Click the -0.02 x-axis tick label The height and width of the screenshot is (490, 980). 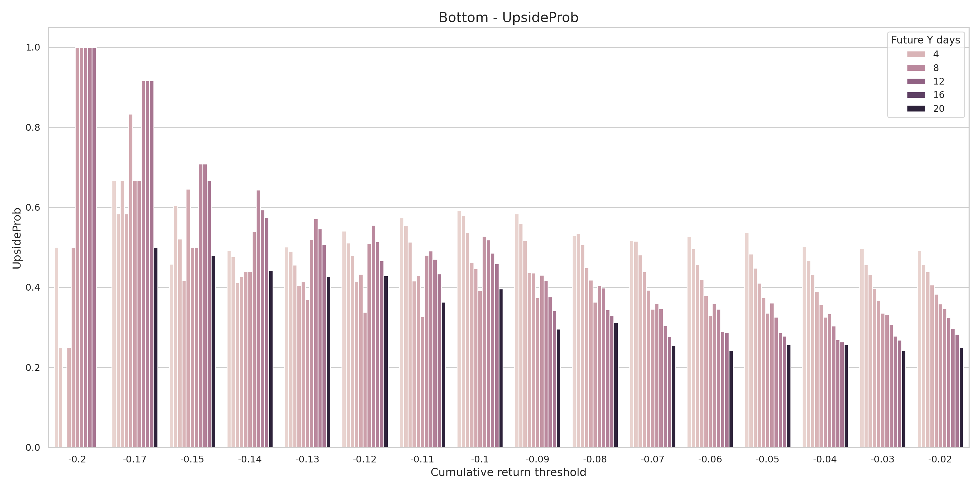tap(940, 460)
